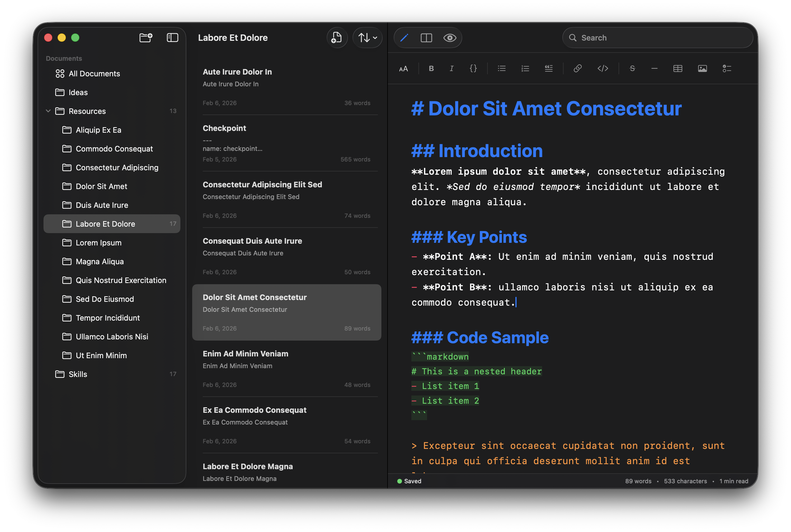791x532 pixels.
Task: Collapse the Resources folder
Action: tap(48, 111)
